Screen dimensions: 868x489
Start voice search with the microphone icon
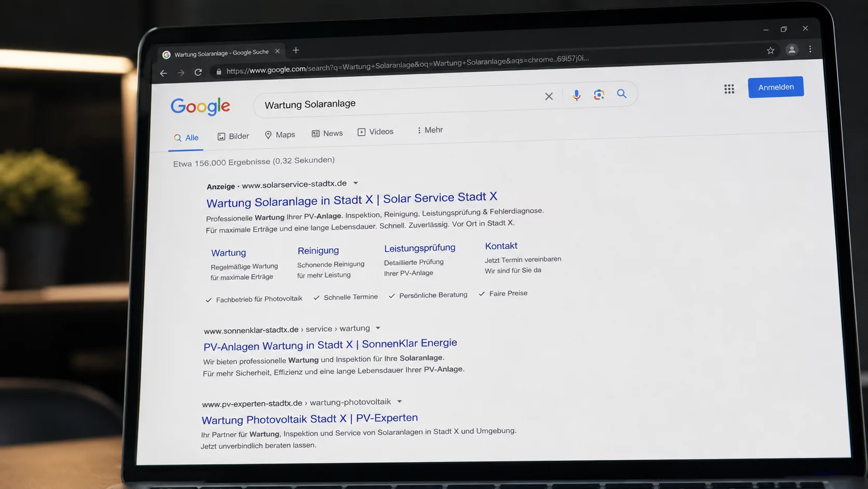(576, 95)
